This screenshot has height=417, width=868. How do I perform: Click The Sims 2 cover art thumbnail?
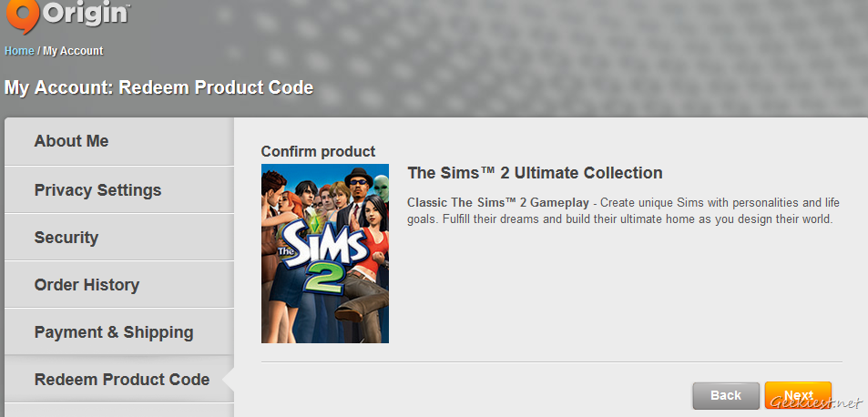(325, 253)
